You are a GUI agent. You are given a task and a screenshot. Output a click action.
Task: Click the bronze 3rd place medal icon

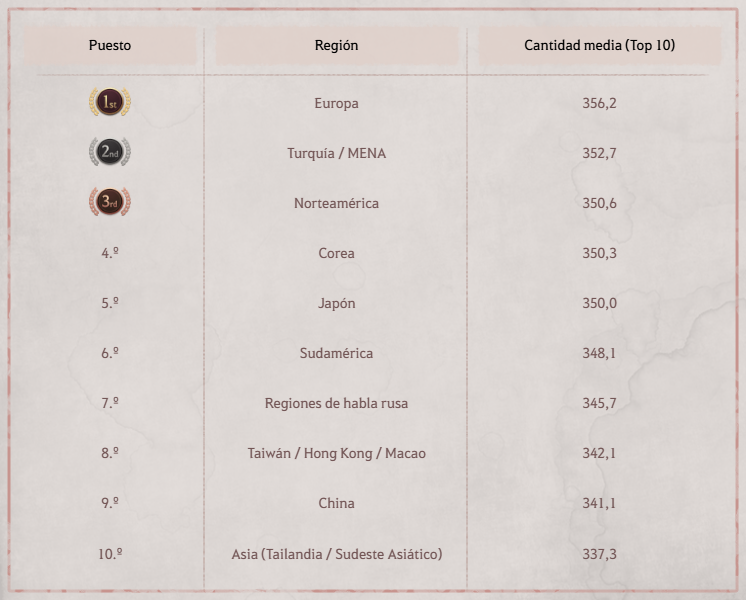coord(110,203)
